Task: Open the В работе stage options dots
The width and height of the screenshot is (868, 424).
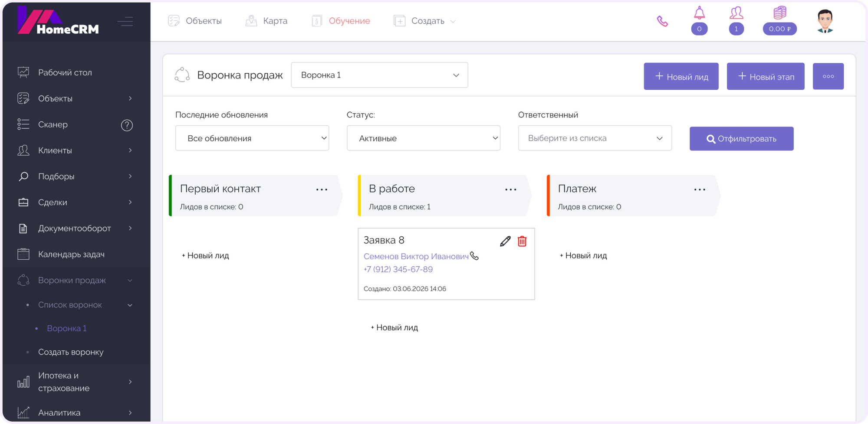Action: click(511, 189)
